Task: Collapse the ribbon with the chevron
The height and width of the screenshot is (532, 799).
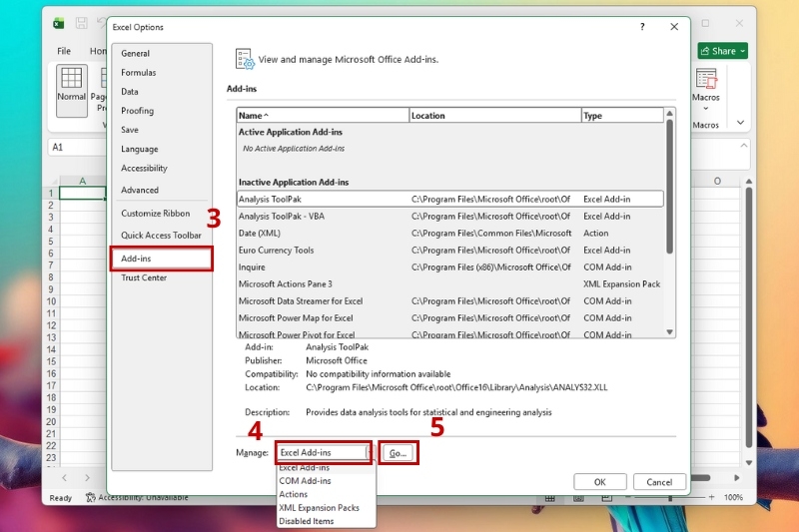Action: point(740,123)
